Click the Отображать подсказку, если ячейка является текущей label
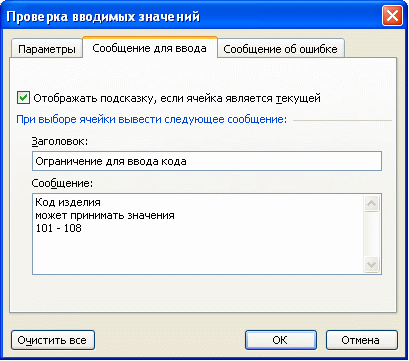 click(x=177, y=98)
